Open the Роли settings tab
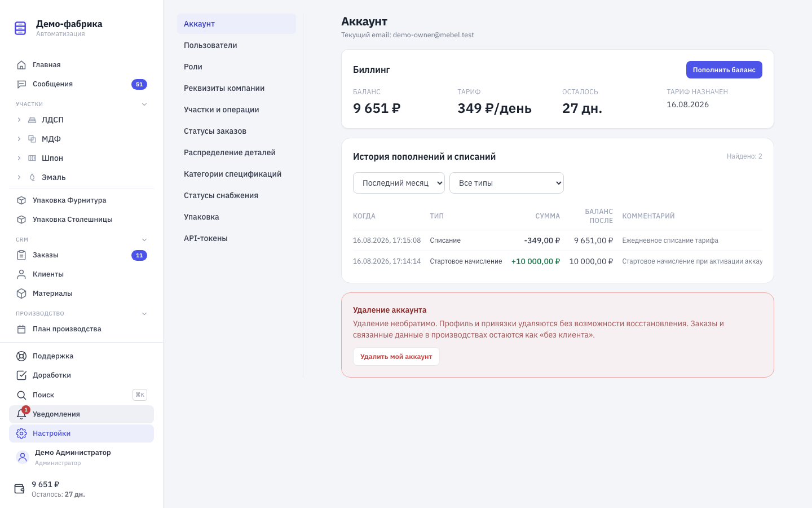The height and width of the screenshot is (508, 812). click(x=236, y=67)
